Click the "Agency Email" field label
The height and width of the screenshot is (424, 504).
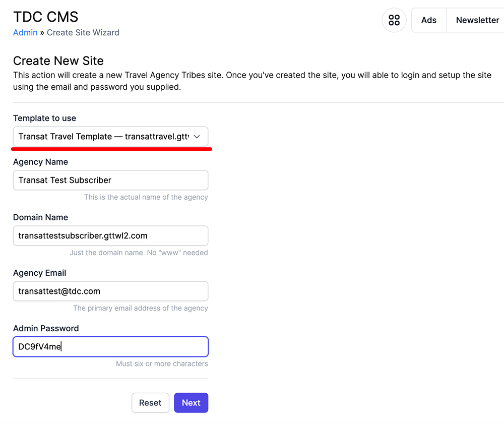click(x=40, y=273)
